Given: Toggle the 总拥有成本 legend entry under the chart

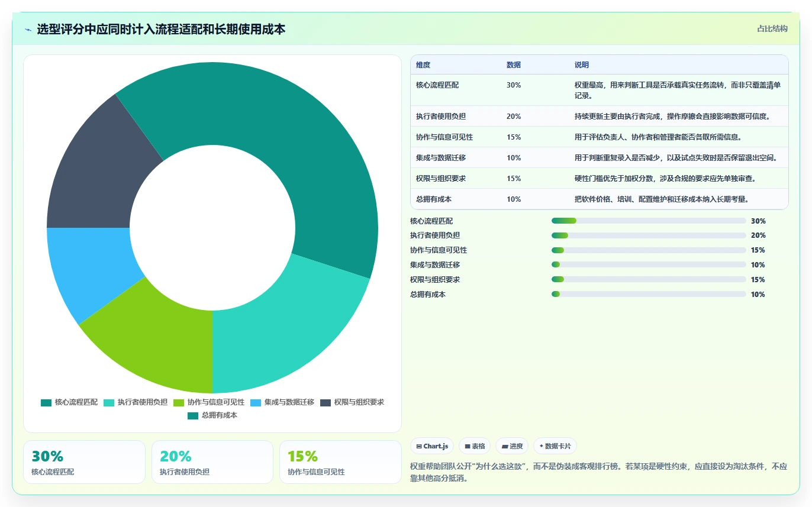Looking at the screenshot, I should (x=212, y=415).
